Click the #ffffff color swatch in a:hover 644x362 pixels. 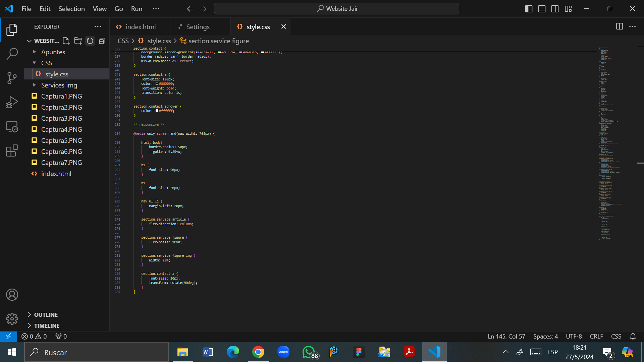(157, 111)
